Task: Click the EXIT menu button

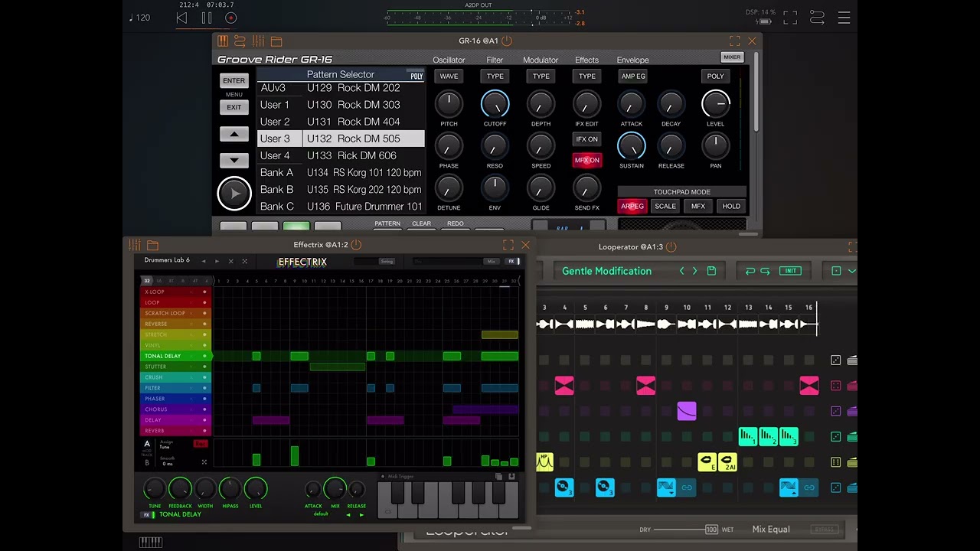Action: (x=234, y=108)
